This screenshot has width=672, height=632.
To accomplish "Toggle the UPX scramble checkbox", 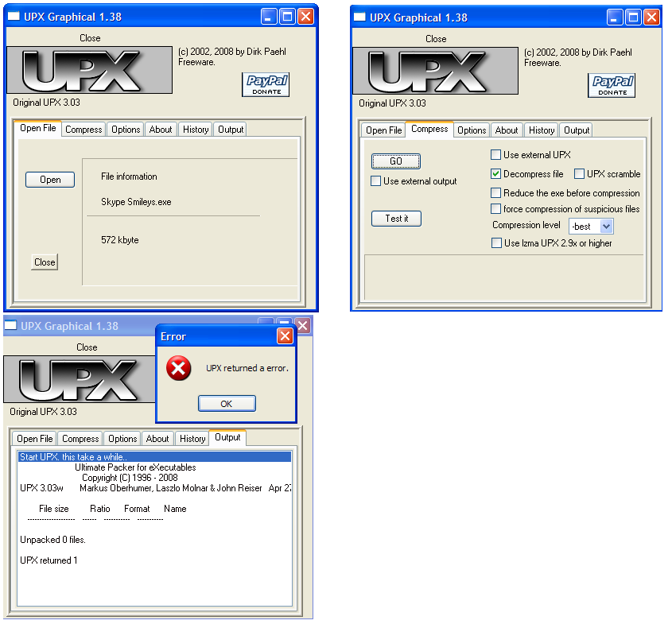I will pos(580,174).
